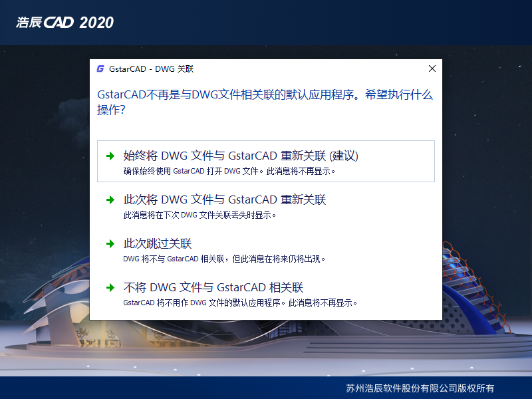Viewport: 532px width, 399px height.
Task: Select 不将 DWG 文件与 GstarCAD 相关联
Action: pyautogui.click(x=265, y=293)
